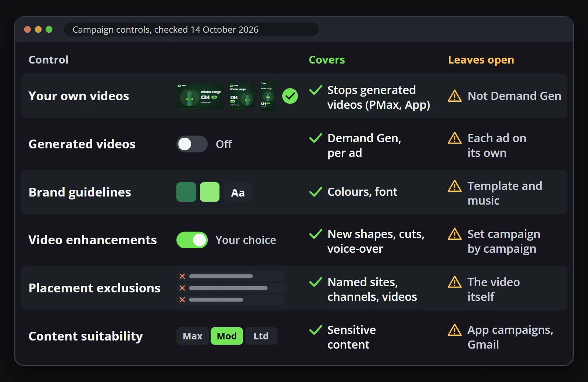The image size is (588, 382).
Task: Click the checkmark next to Stops generated videos
Action: coord(316,90)
